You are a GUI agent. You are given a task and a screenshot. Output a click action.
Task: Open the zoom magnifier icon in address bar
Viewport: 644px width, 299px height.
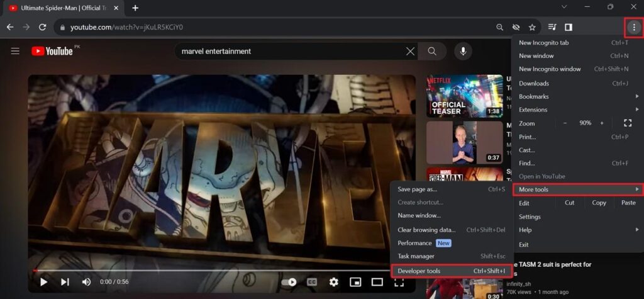500,27
